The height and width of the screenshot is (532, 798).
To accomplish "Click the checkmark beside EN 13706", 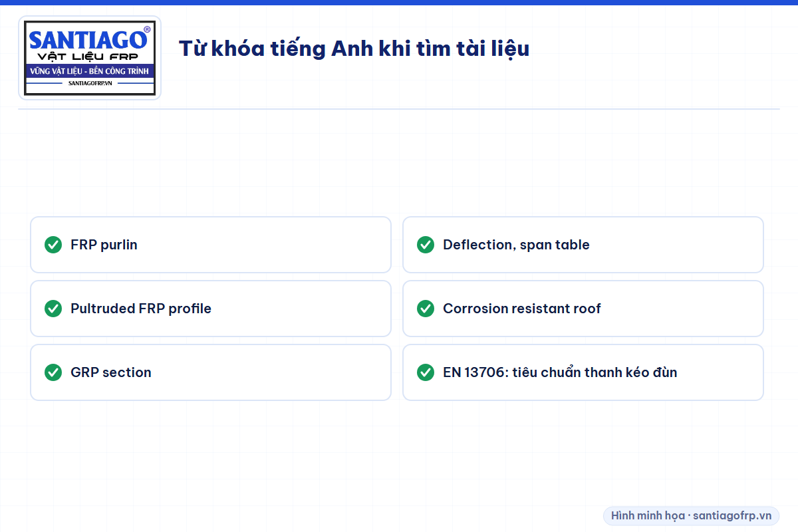I will click(426, 372).
